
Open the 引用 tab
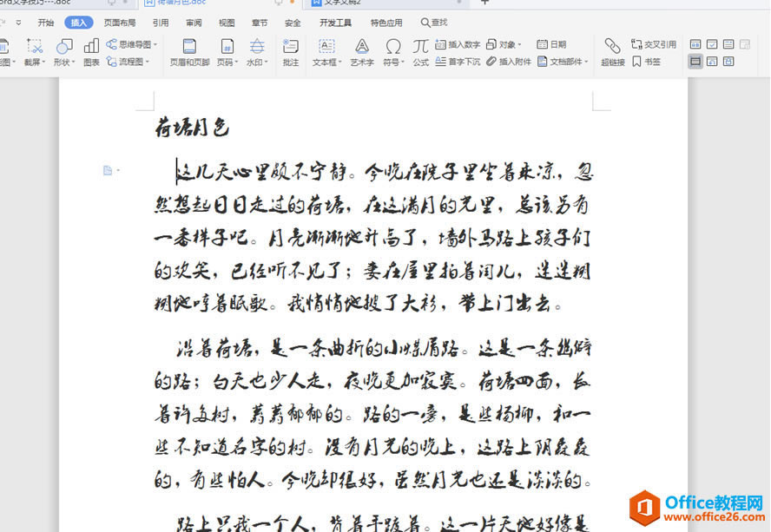point(161,23)
